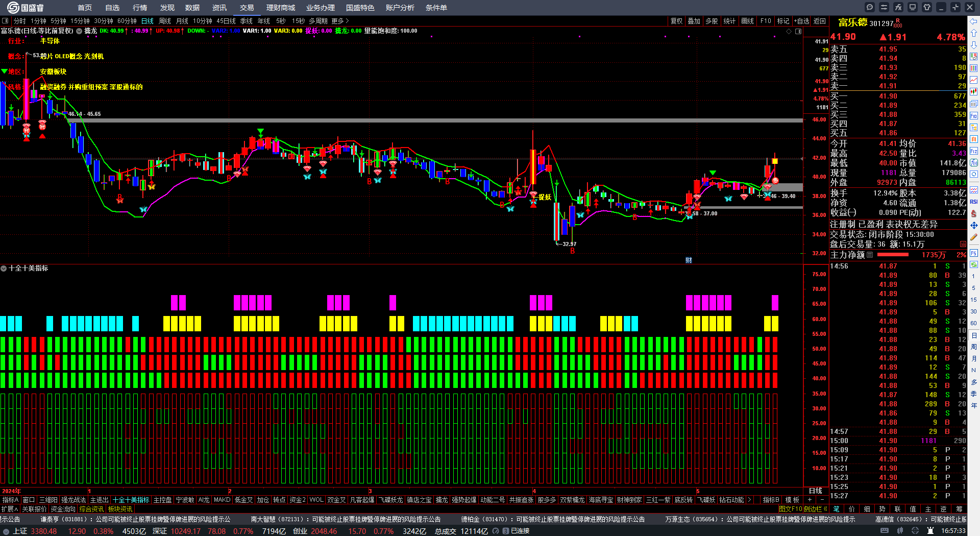The image size is (980, 536).
Task: Open the formula fx icon
Action: (898, 7)
